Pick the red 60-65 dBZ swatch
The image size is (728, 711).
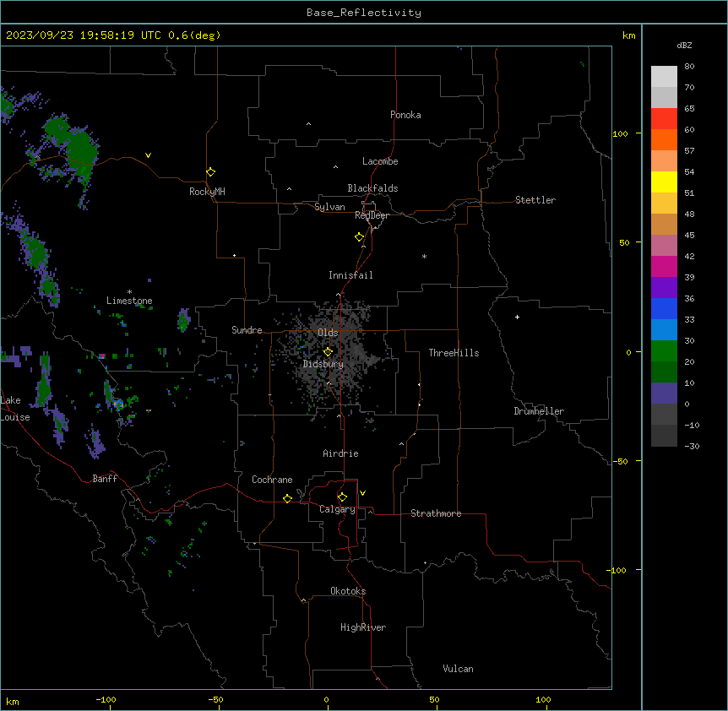coord(664,118)
